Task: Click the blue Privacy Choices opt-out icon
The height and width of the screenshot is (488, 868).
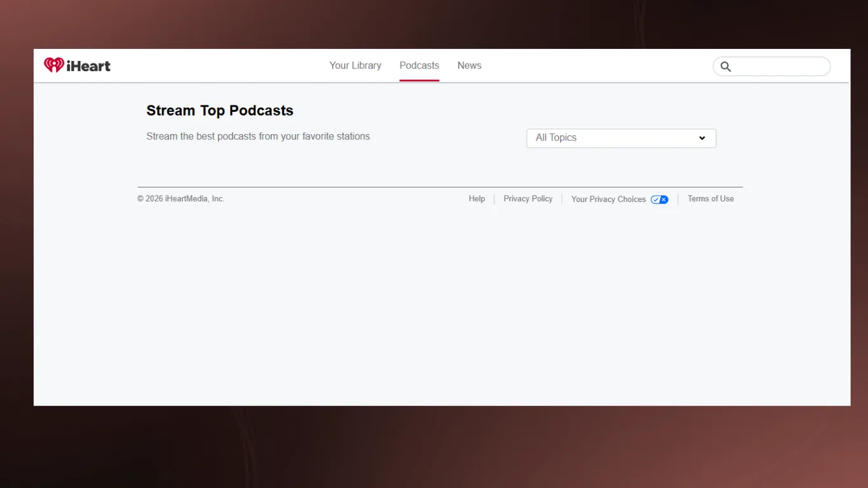Action: 659,200
